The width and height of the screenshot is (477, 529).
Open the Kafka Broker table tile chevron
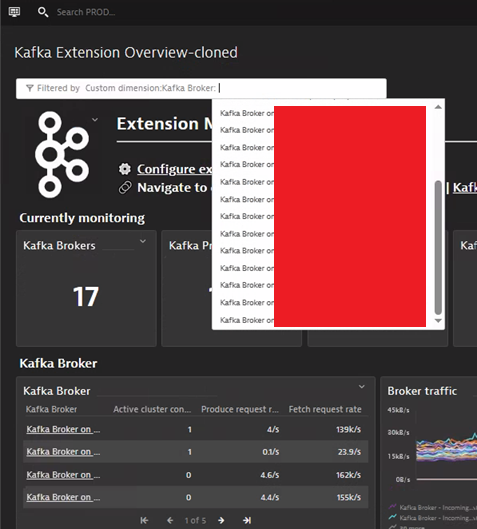pyautogui.click(x=362, y=387)
